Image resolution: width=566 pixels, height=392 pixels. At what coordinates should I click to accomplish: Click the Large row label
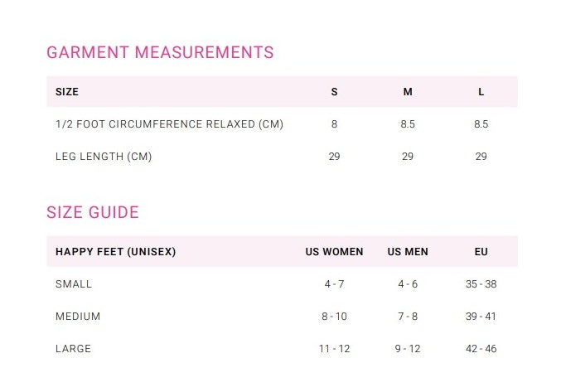[73, 349]
